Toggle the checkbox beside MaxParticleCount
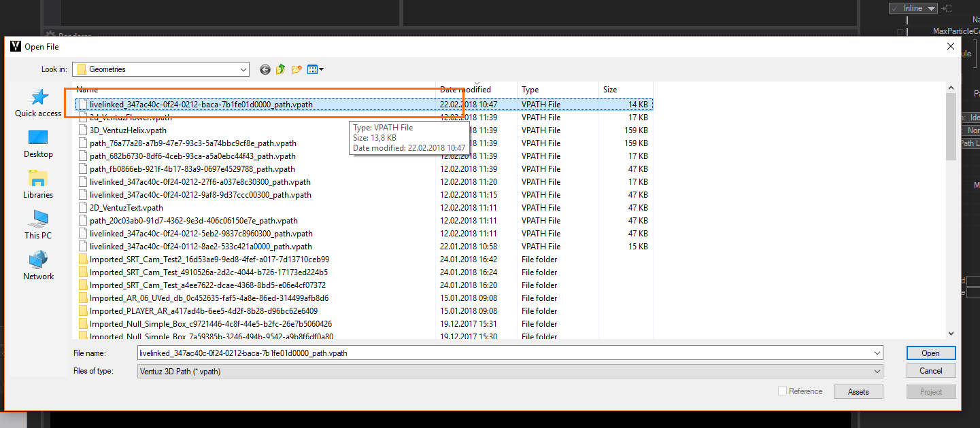 [x=900, y=31]
